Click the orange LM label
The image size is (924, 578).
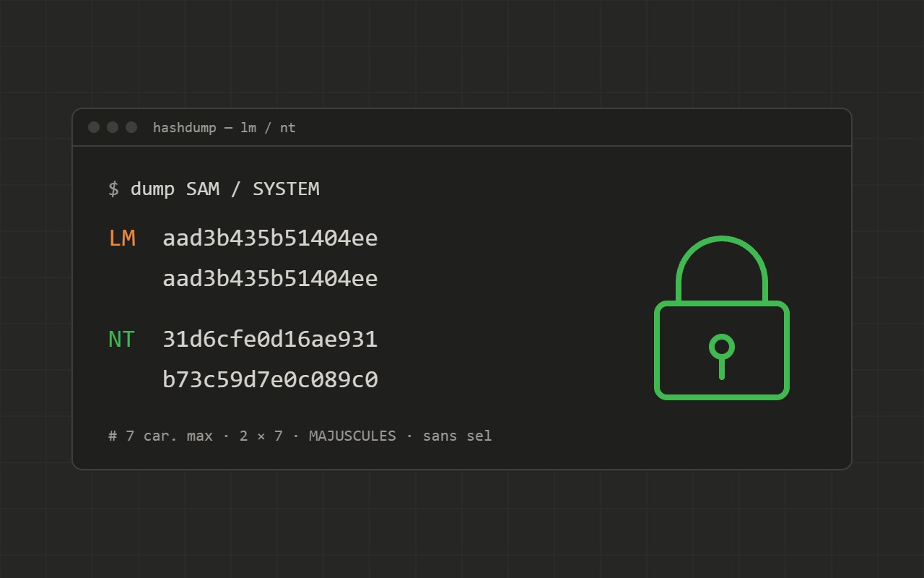pos(122,238)
